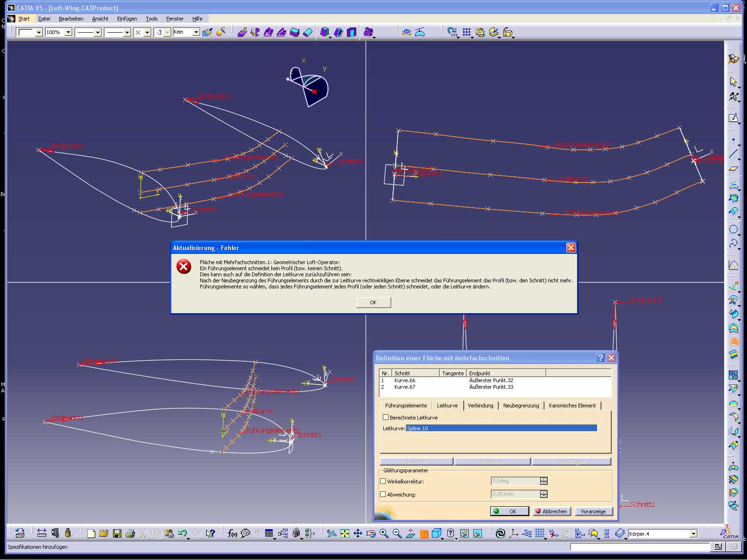Click the command input field in status bar

640,546
